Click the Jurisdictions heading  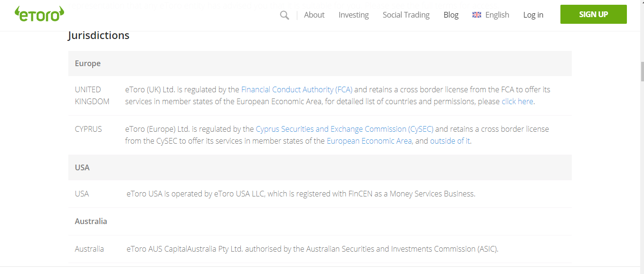coord(98,36)
